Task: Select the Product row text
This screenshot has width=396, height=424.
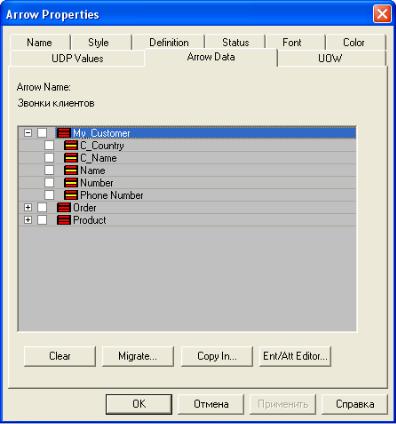Action: 90,220
